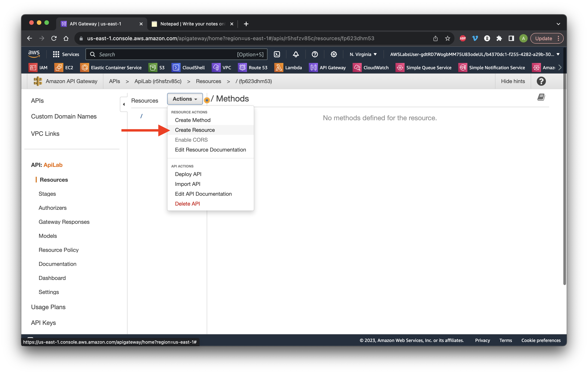Open Simple Queue Service shortcut
Image resolution: width=588 pixels, height=374 pixels.
(x=424, y=68)
